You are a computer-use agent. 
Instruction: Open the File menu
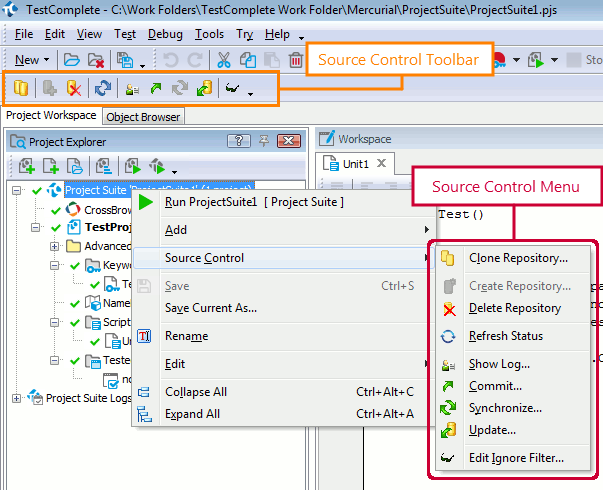pyautogui.click(x=24, y=34)
